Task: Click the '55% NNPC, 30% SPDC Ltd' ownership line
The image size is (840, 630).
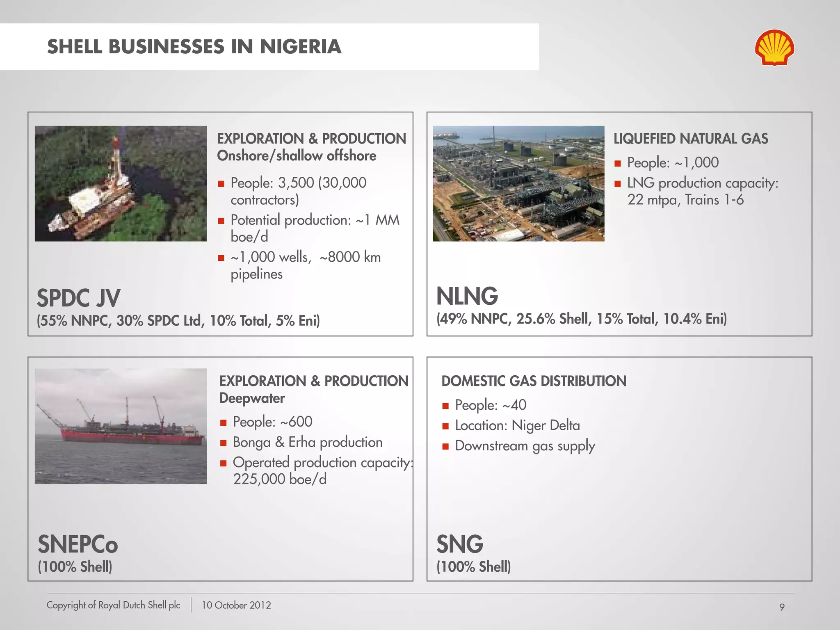Action: coord(178,320)
